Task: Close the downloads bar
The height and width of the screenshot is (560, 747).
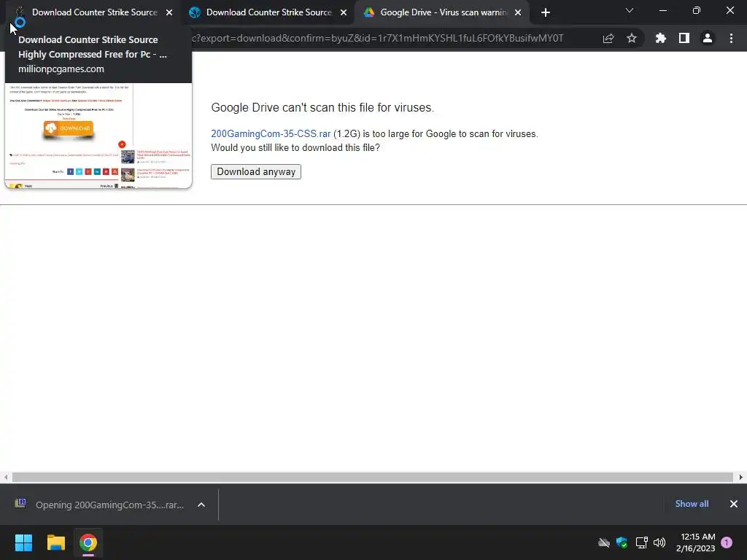Action: pyautogui.click(x=734, y=504)
